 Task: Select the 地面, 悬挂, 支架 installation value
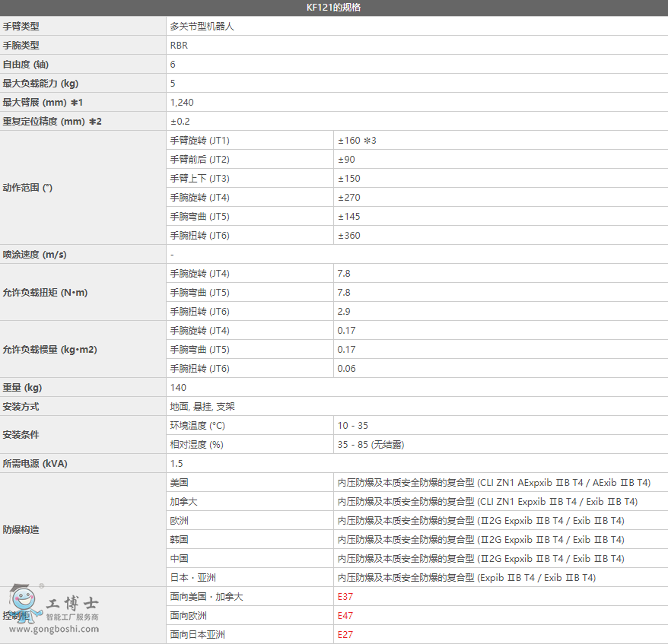pos(202,407)
